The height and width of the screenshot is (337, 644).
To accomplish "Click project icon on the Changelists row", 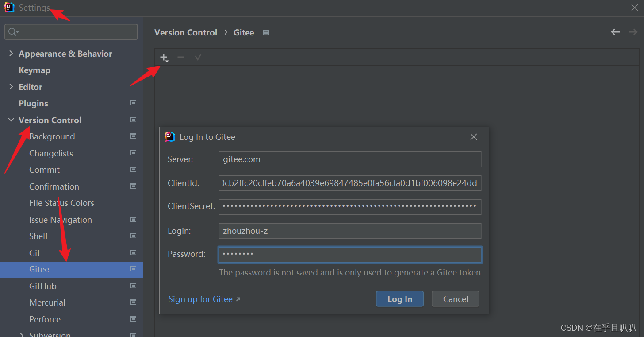I will click(x=133, y=153).
